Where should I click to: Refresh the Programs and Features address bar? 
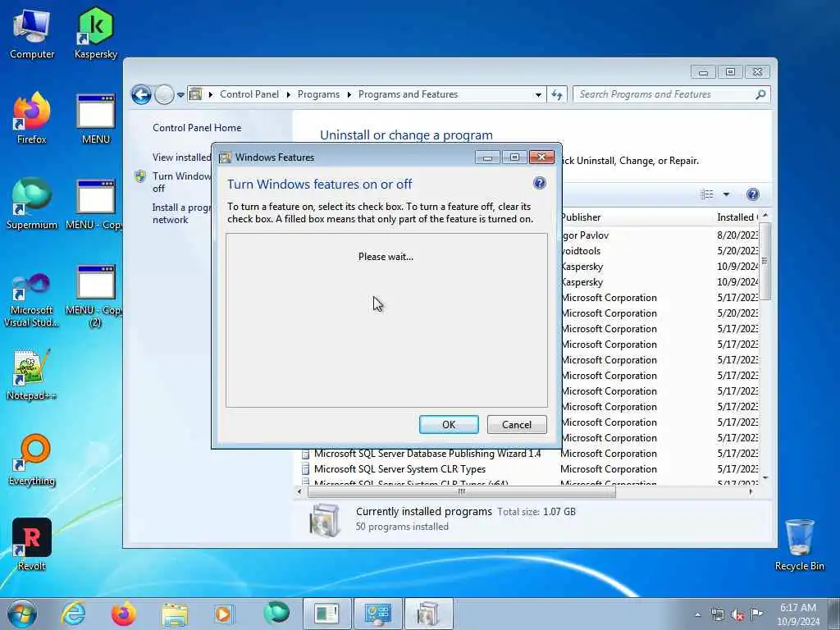click(557, 95)
